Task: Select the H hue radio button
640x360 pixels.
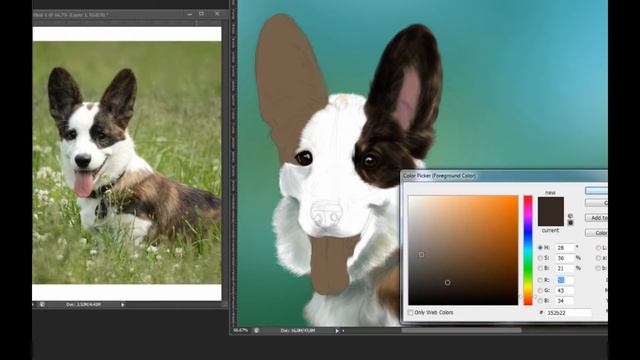Action: tap(540, 247)
